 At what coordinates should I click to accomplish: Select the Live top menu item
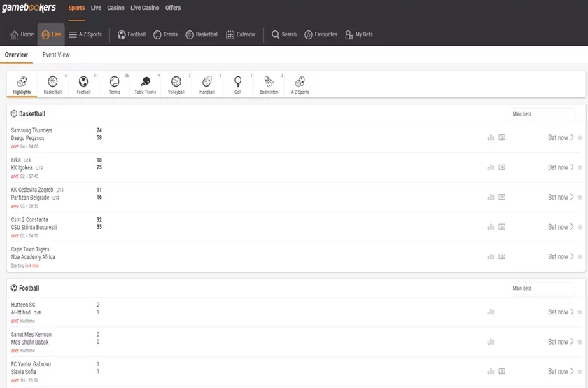tap(96, 8)
